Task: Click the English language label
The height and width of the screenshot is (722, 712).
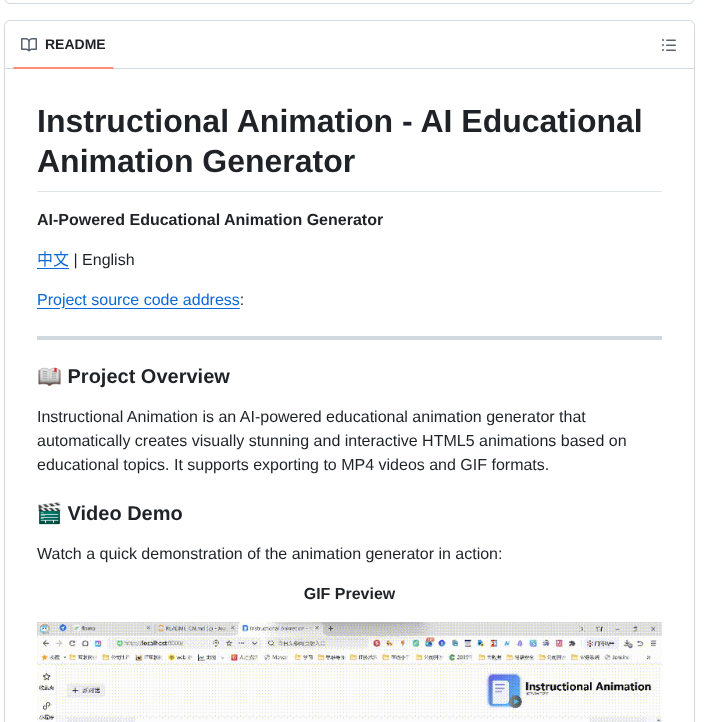Action: click(108, 260)
